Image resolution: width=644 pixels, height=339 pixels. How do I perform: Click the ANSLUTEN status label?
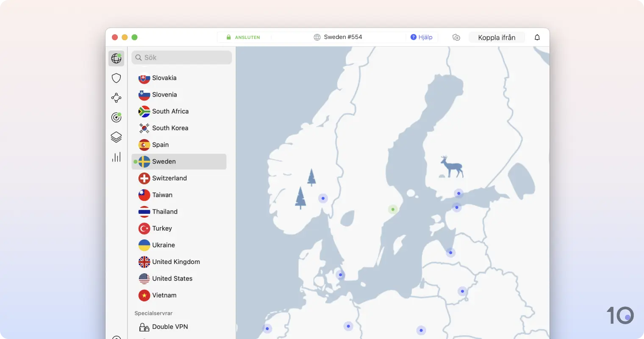click(246, 37)
